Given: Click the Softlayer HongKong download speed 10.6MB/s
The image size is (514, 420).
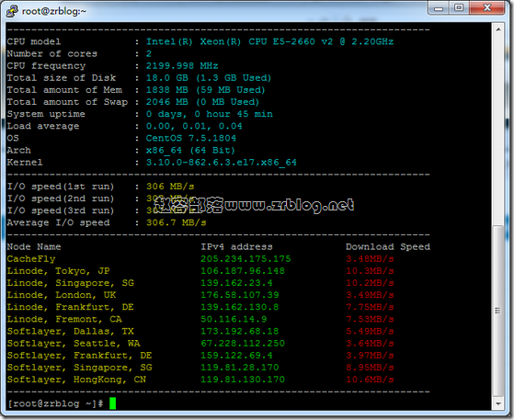Looking at the screenshot, I should (x=370, y=380).
